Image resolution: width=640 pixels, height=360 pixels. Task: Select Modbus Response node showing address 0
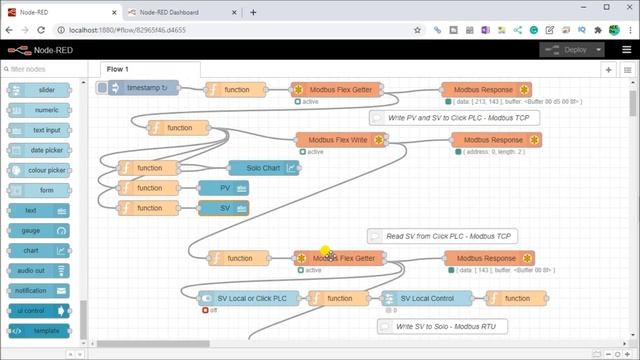click(496, 140)
